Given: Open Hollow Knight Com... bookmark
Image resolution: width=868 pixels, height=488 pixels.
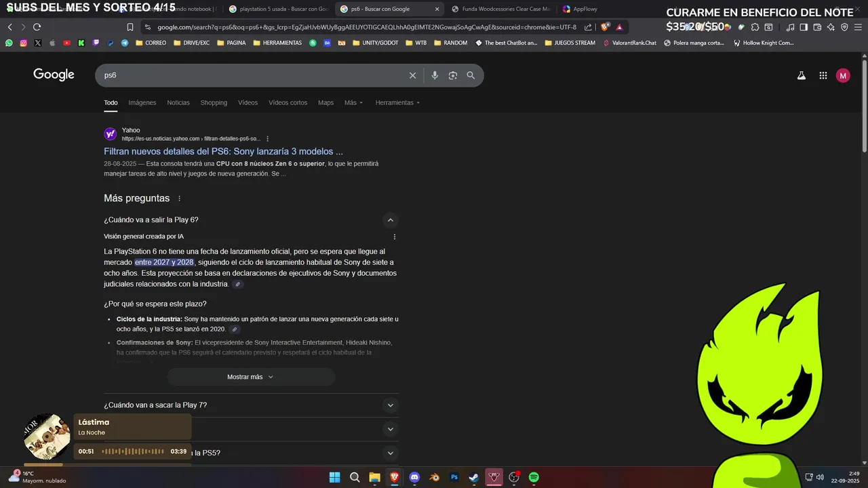Looking at the screenshot, I should (764, 43).
